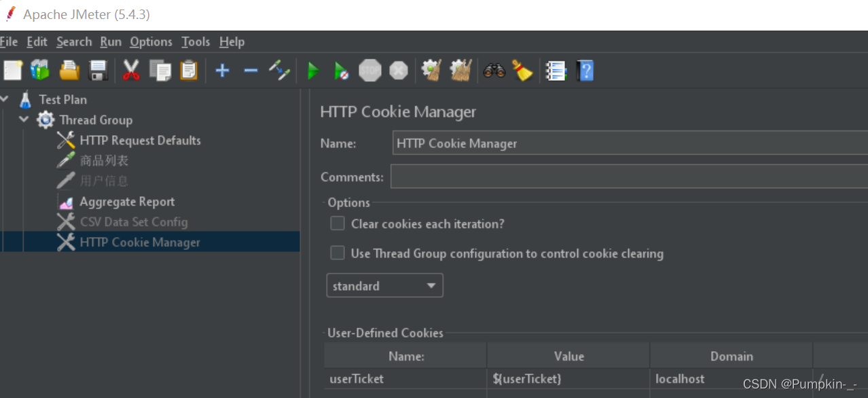
Task: Click the userTicket name cell
Action: click(x=405, y=379)
